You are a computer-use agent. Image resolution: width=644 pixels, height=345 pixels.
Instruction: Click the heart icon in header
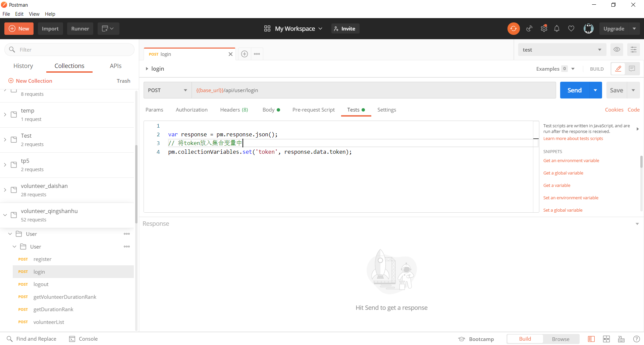[x=571, y=28]
